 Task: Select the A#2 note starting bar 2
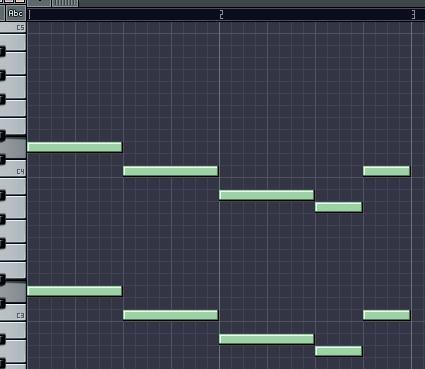tap(266, 339)
